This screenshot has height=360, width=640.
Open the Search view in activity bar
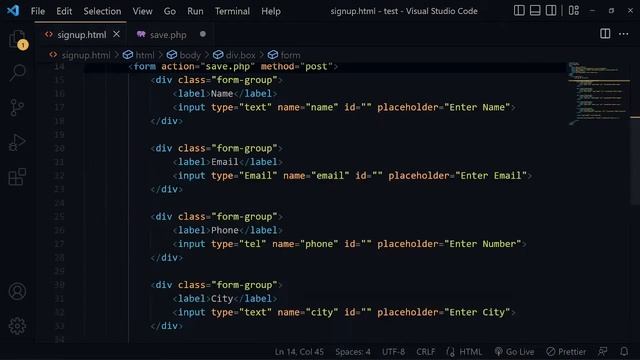coord(18,73)
